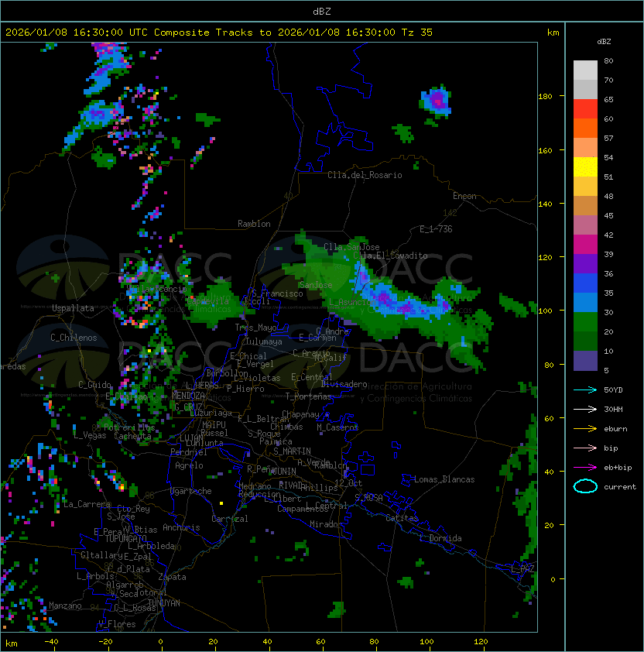Click the Clla.del_Rosario label on map
This screenshot has height=652, width=644.
coord(365,175)
